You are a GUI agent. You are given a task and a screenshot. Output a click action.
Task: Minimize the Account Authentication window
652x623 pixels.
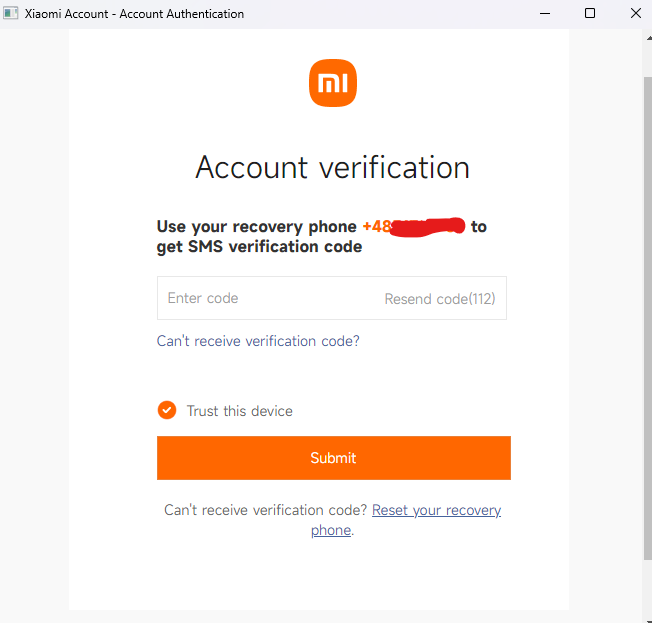pyautogui.click(x=546, y=14)
